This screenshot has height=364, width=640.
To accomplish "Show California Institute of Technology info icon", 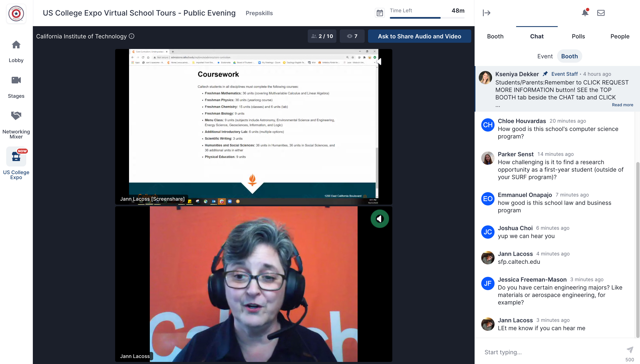I will 132,36.
